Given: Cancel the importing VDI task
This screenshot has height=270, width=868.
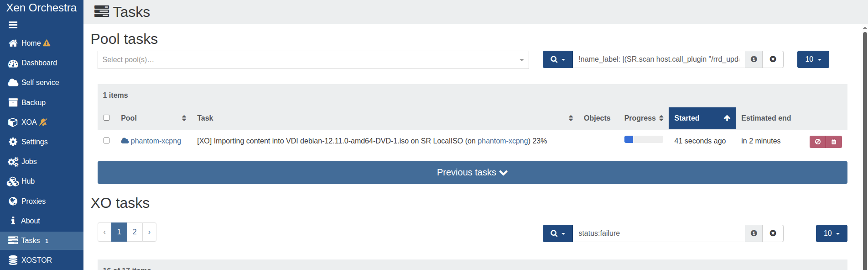Looking at the screenshot, I should pos(817,142).
